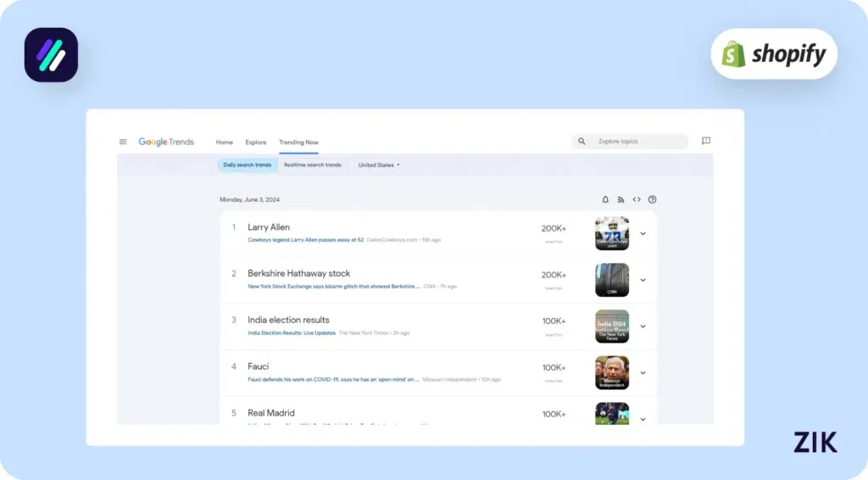This screenshot has height=480, width=868.
Task: Click the notification bell subscribe icon
Action: tap(605, 200)
